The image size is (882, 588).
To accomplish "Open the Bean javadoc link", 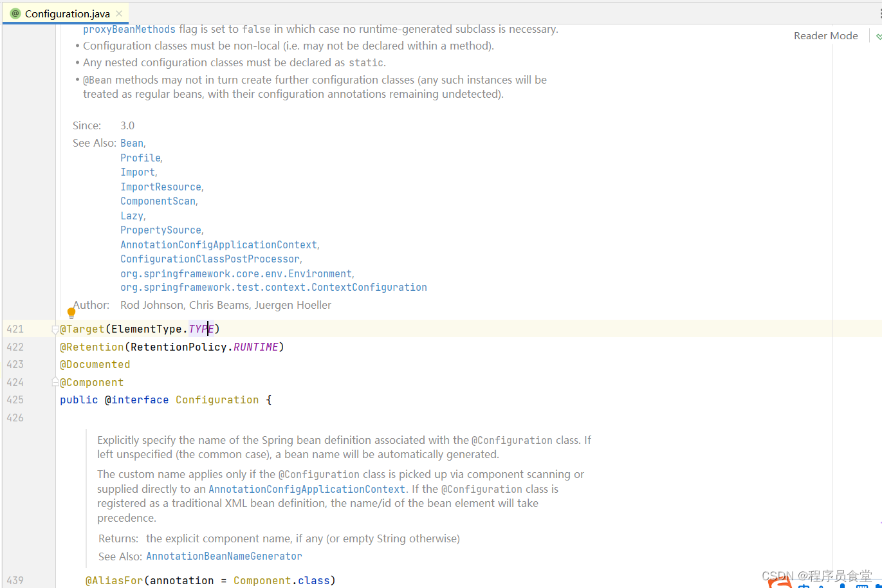I will 131,143.
